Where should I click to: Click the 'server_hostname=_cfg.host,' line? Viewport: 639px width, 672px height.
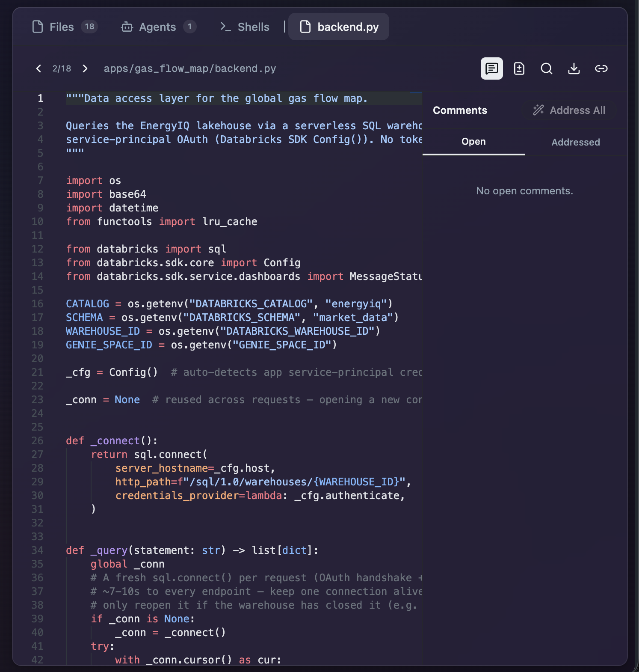click(x=195, y=468)
